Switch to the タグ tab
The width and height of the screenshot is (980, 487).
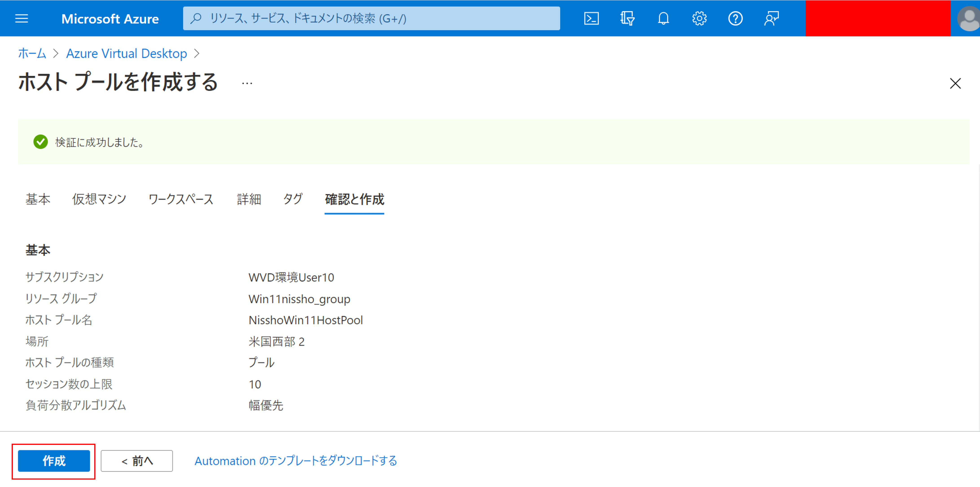tap(292, 199)
